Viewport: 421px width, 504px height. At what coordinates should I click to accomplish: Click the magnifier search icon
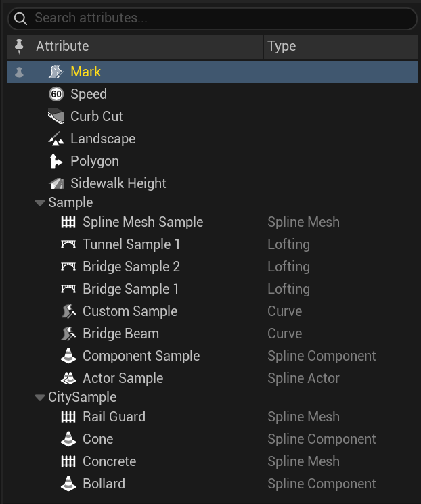click(x=20, y=19)
